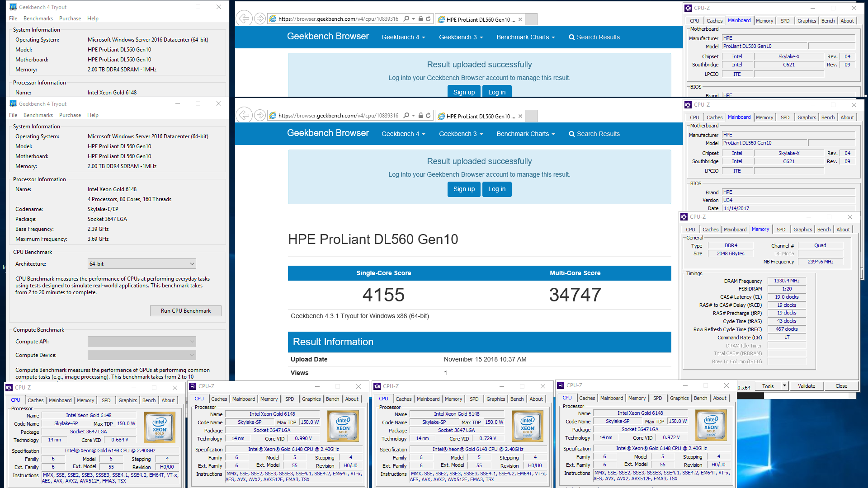
Task: Click the Intel Xeon Gold logo in the window with Core VID 0.972 V
Action: 711,425
